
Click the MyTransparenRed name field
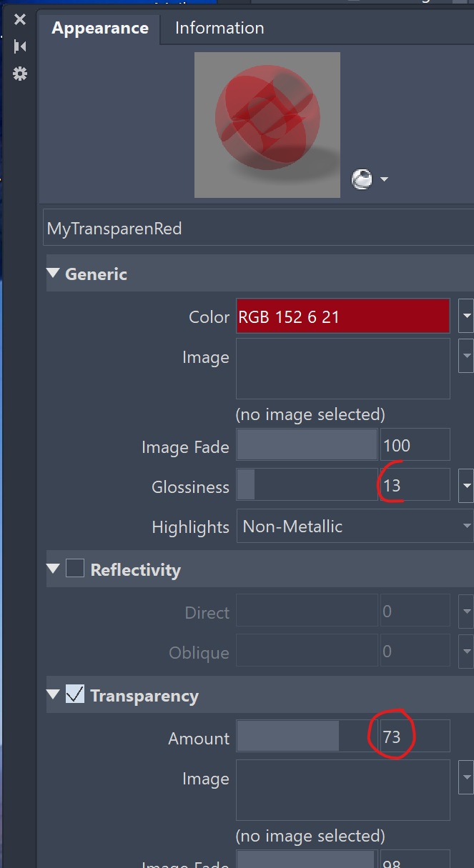(x=257, y=228)
